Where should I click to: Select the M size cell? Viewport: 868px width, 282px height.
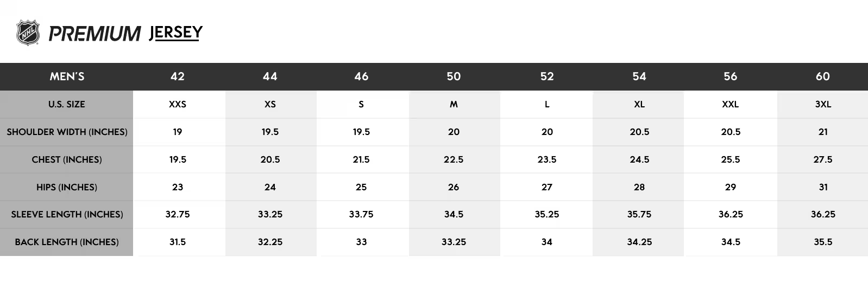point(454,104)
